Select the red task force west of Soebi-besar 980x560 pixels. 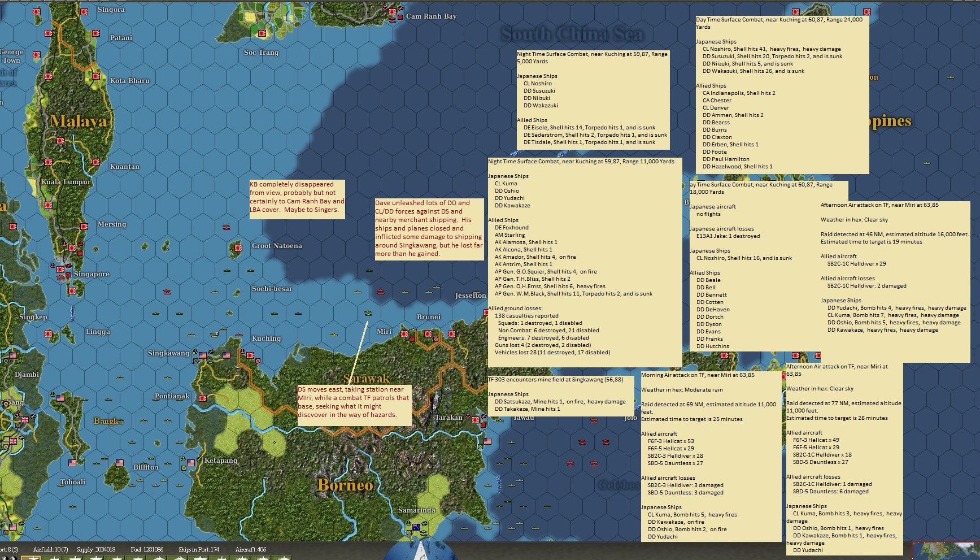point(167,292)
